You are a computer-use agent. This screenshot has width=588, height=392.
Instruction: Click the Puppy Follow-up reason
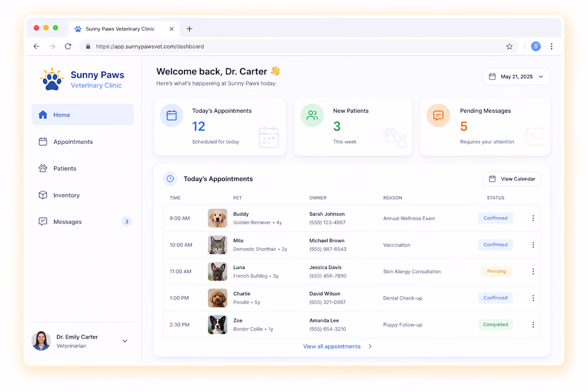click(x=403, y=325)
